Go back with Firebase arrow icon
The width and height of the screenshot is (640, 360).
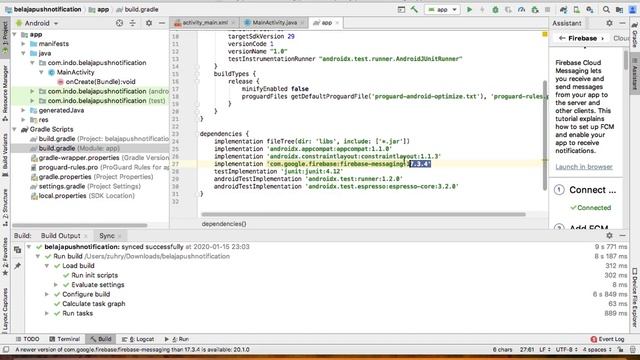click(562, 38)
